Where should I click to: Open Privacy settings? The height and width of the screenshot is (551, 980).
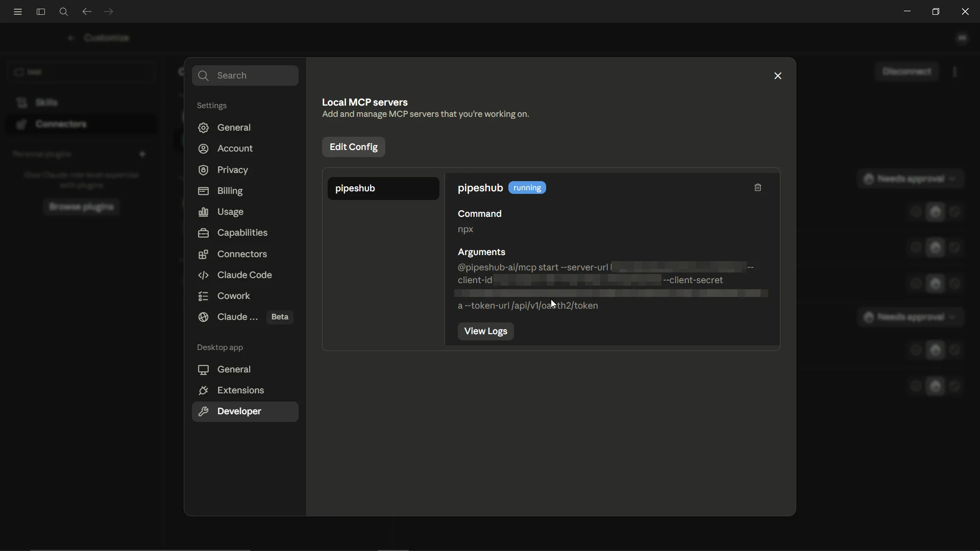[x=245, y=170]
